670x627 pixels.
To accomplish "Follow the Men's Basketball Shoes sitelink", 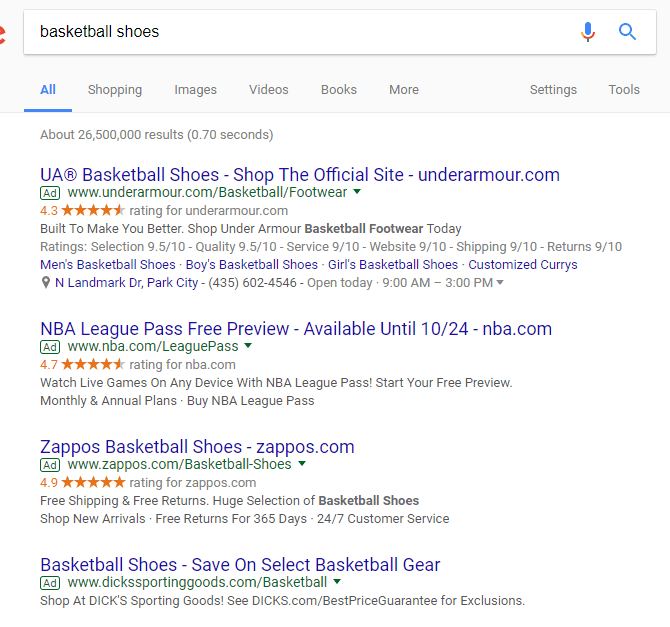I will pos(107,265).
